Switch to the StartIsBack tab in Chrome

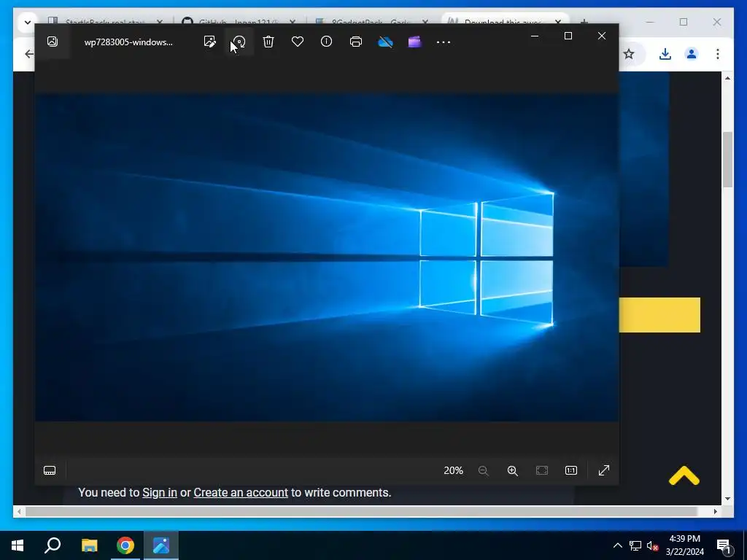pos(106,21)
